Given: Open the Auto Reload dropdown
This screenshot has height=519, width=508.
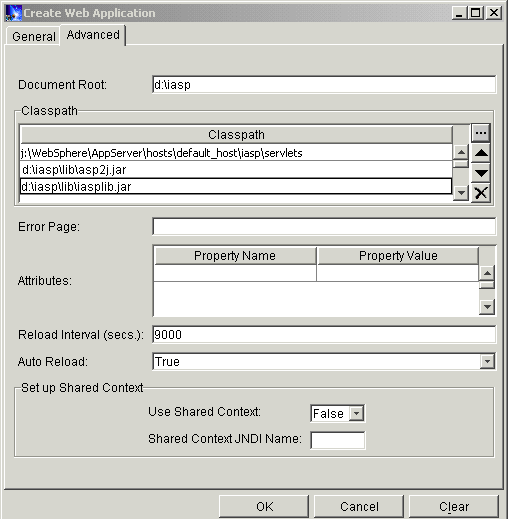Looking at the screenshot, I should pyautogui.click(x=487, y=361).
